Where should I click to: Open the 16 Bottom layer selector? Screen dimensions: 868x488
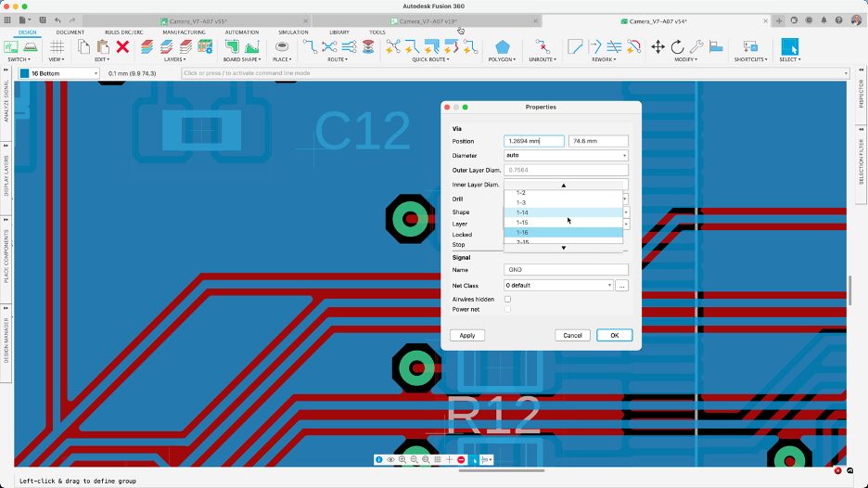click(x=58, y=73)
